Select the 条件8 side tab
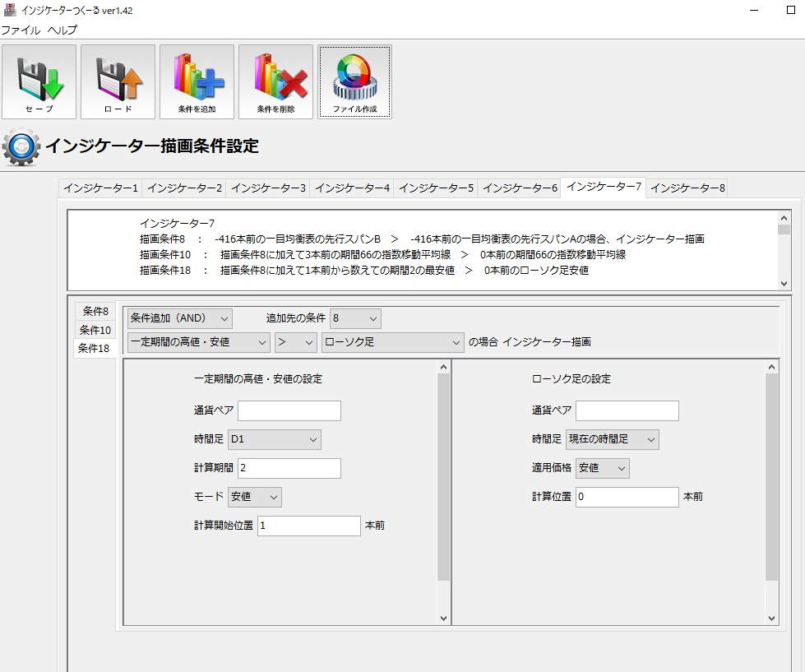 click(x=95, y=312)
